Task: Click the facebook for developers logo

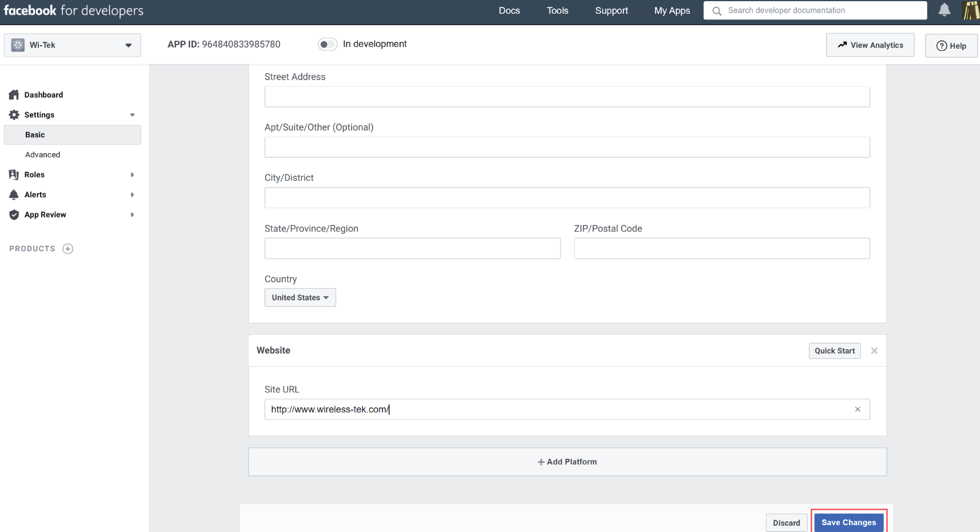Action: point(73,10)
